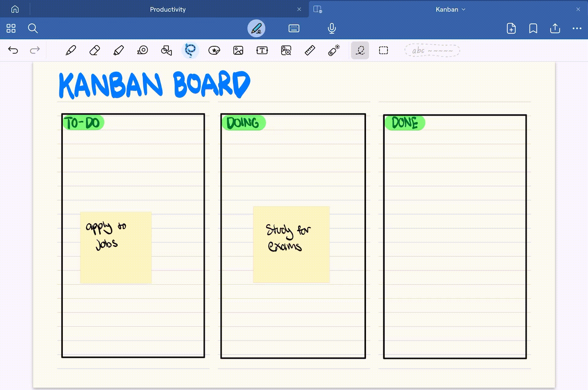Open the Stickers and elements tool

point(214,50)
